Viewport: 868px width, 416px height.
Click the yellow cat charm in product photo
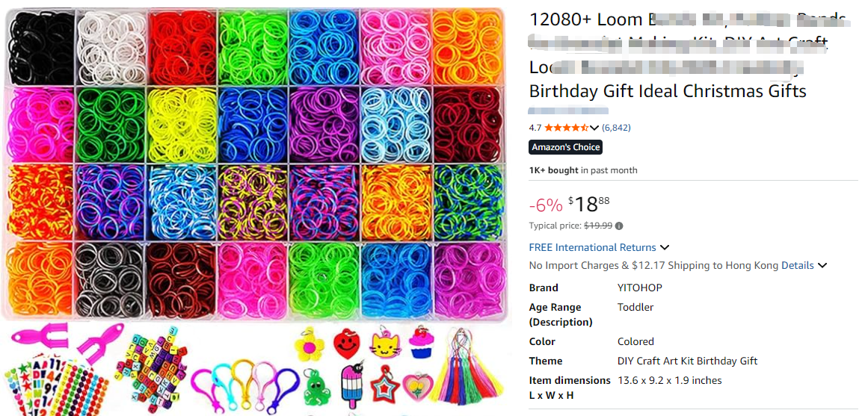pos(384,345)
